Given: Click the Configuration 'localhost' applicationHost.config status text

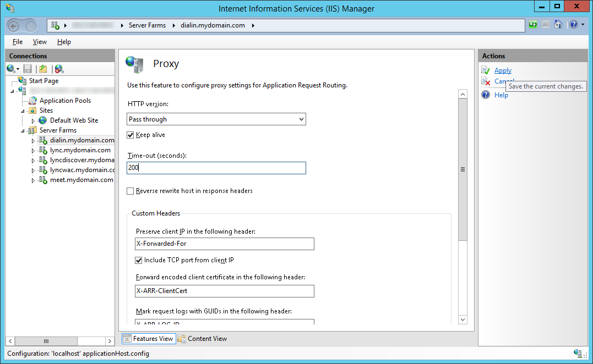Looking at the screenshot, I should pos(78,354).
